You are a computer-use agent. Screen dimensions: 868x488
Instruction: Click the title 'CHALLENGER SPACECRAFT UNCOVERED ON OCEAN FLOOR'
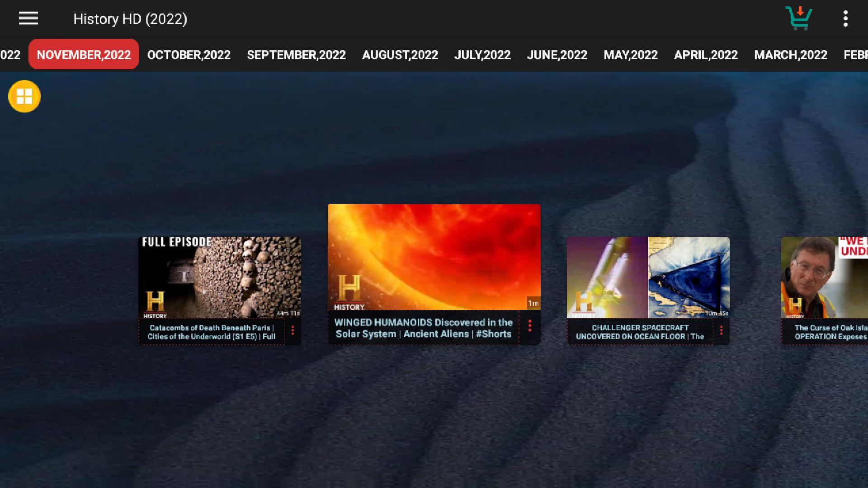point(640,332)
